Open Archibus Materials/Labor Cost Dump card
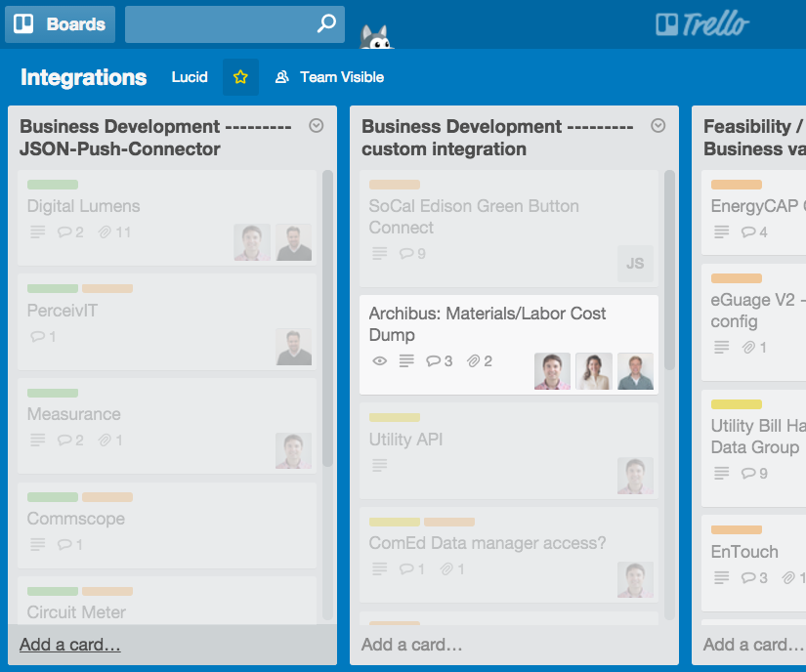Screen dimensions: 806x672 point(509,345)
